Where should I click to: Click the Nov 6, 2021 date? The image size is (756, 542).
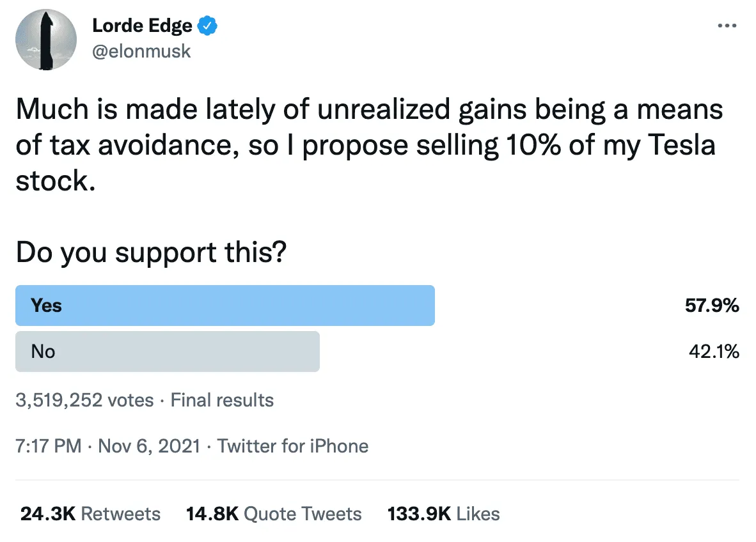click(x=149, y=445)
